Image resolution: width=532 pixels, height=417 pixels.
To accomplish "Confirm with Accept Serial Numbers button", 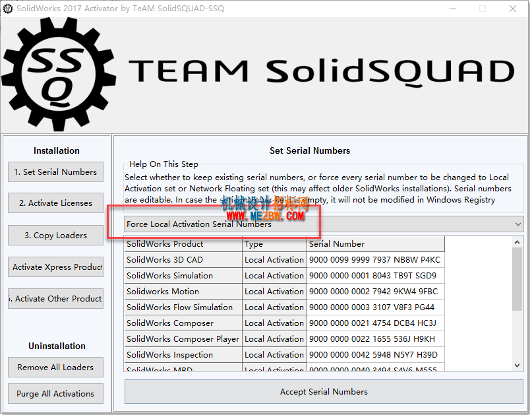I will 324,392.
